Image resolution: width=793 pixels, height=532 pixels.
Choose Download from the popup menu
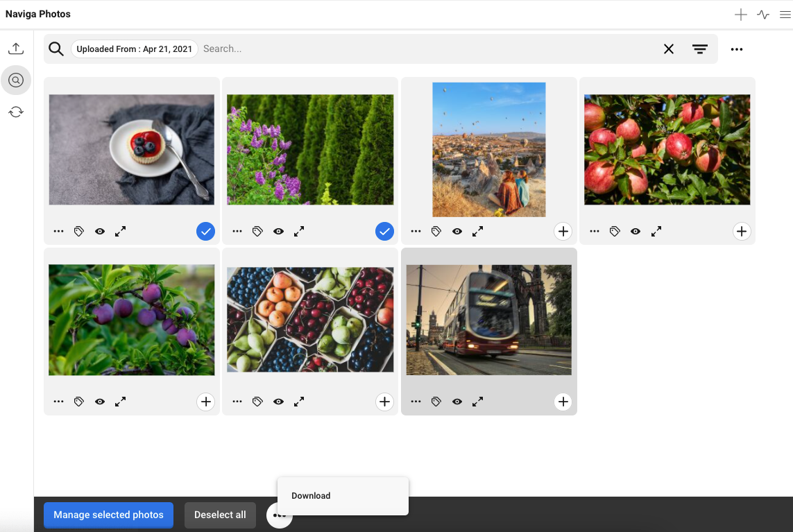pyautogui.click(x=311, y=496)
